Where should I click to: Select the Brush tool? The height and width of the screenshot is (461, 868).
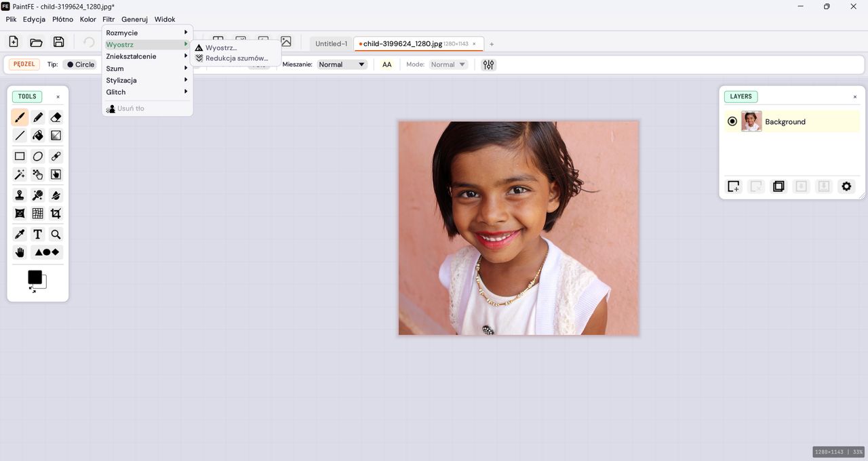[19, 117]
